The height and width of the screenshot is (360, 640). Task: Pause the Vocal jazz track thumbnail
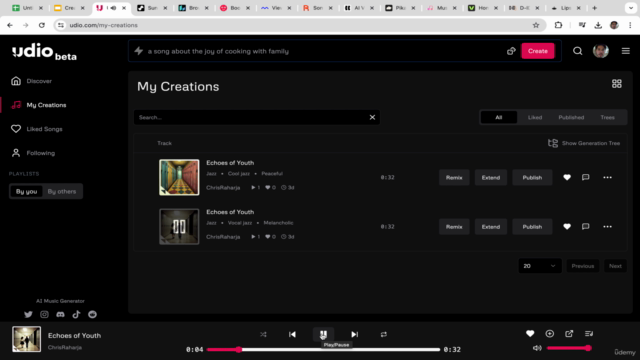(179, 227)
